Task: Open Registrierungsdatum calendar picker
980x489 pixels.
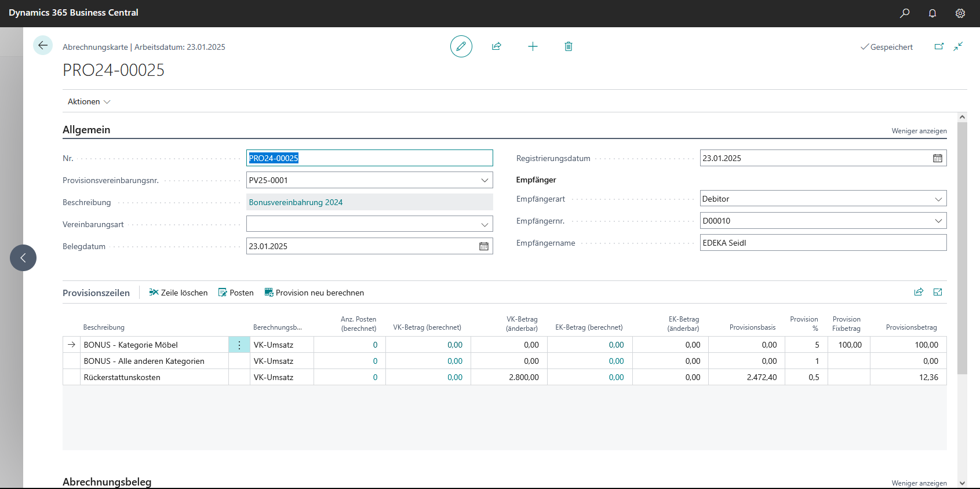Action: click(938, 158)
